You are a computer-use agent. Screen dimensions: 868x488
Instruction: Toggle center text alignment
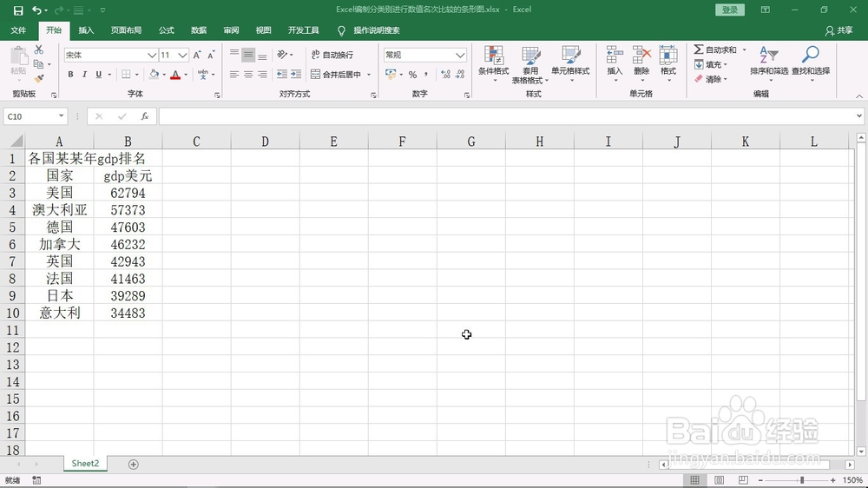tap(248, 74)
